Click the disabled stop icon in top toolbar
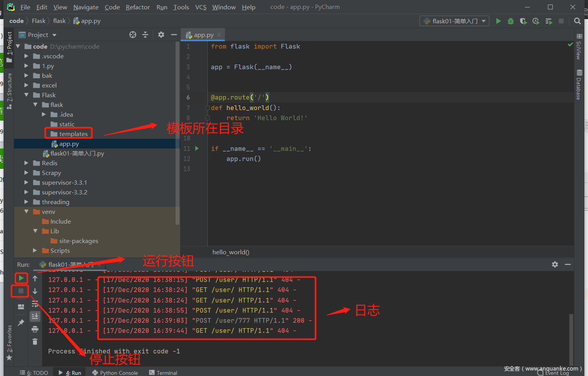 (561, 21)
